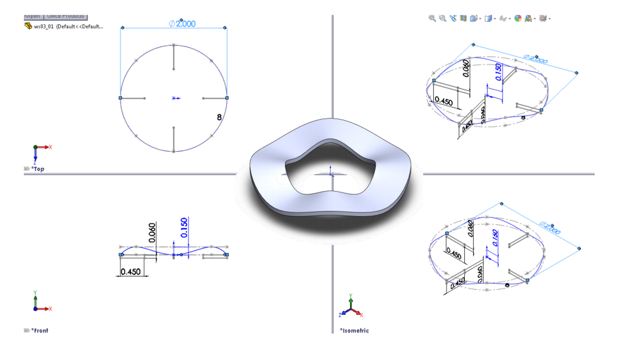Click the *Isometric viewport label
Screen dimensions: 639x364
(x=354, y=330)
